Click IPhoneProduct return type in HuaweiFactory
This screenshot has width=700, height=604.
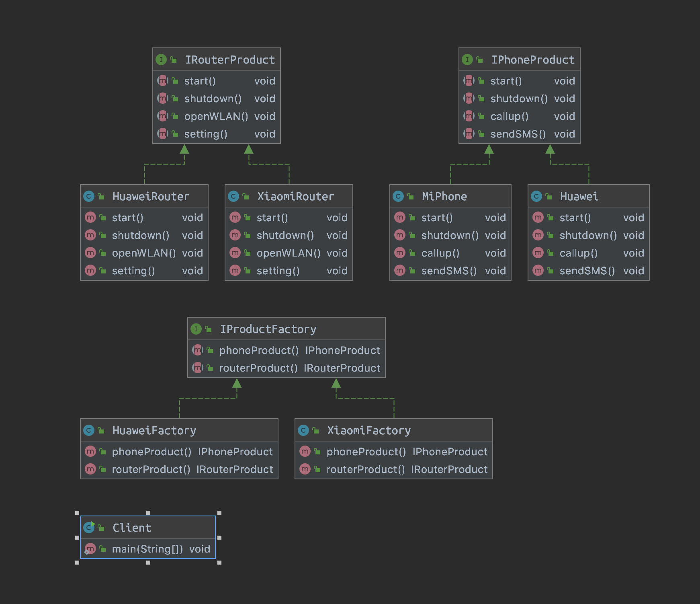click(235, 452)
